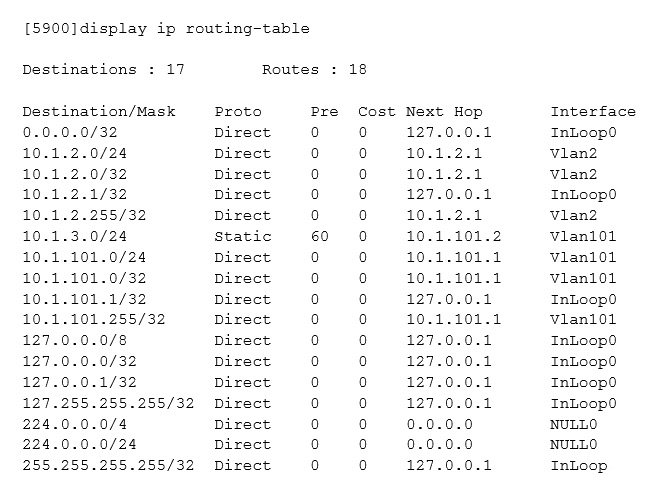This screenshot has height=486, width=662.
Task: Select the 224.0.0.0/4 destination entry
Action: pos(70,424)
